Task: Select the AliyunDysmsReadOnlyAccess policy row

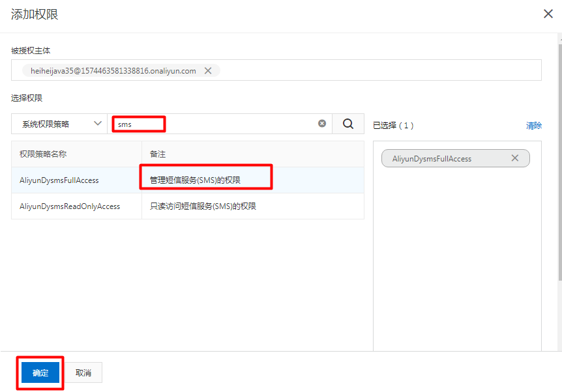Action: point(188,206)
